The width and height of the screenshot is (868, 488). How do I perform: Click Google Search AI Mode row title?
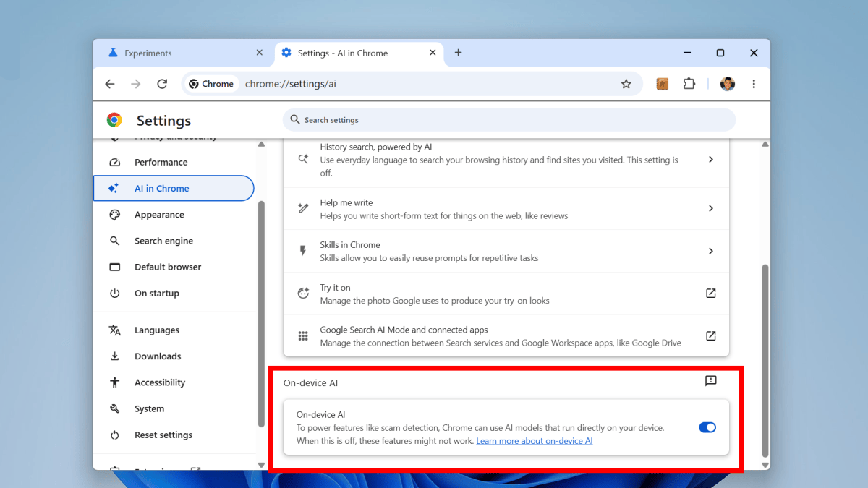[x=404, y=330]
